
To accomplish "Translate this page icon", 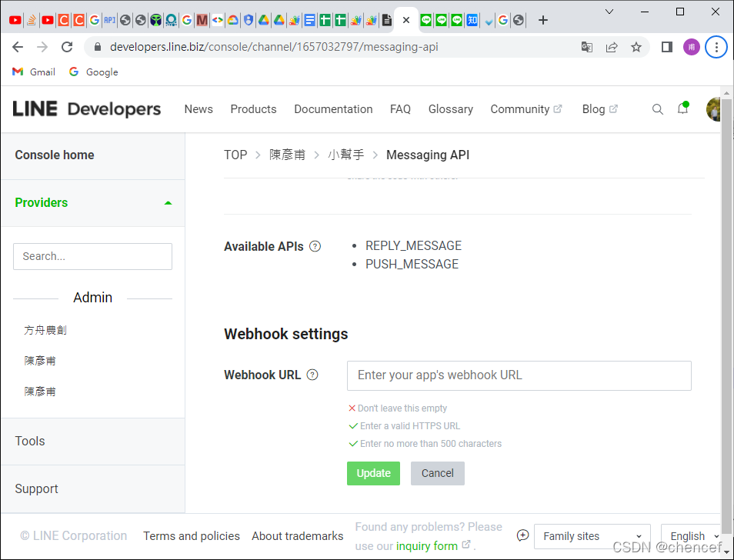I will pyautogui.click(x=586, y=47).
